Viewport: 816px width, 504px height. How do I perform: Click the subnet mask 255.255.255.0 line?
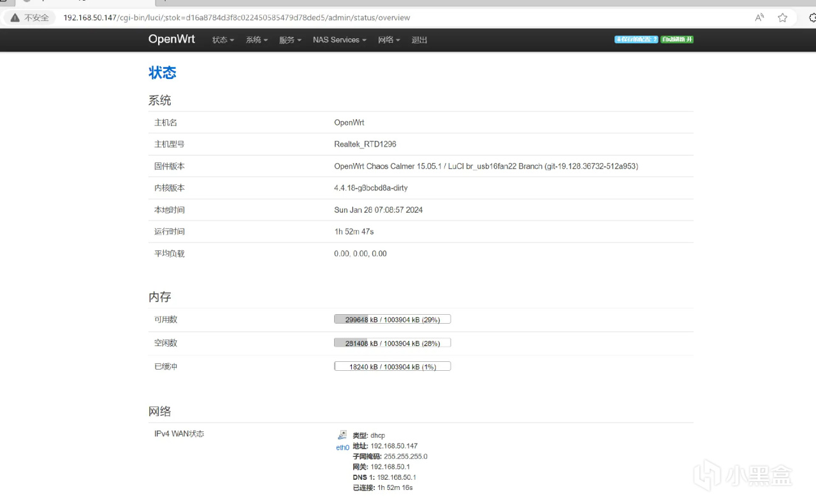[x=390, y=456]
